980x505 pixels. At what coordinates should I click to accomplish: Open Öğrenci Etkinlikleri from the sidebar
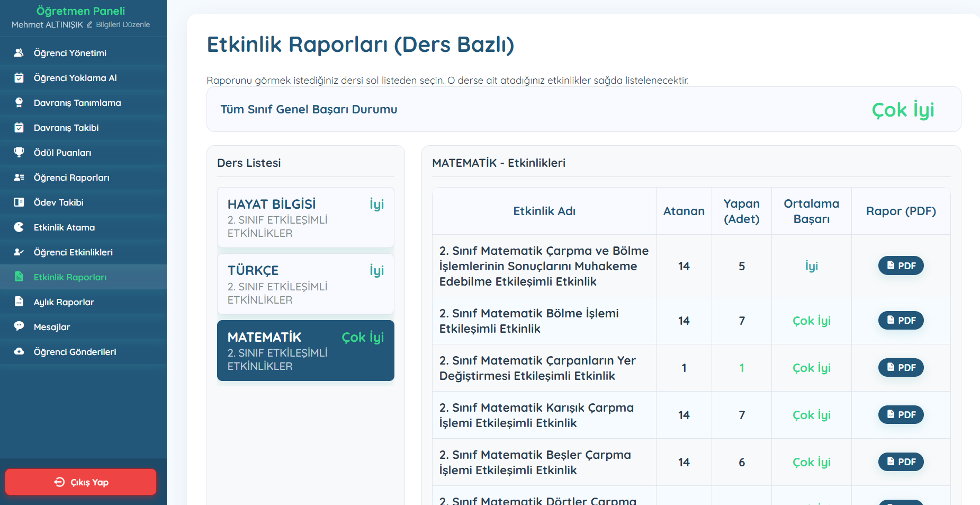coord(73,252)
